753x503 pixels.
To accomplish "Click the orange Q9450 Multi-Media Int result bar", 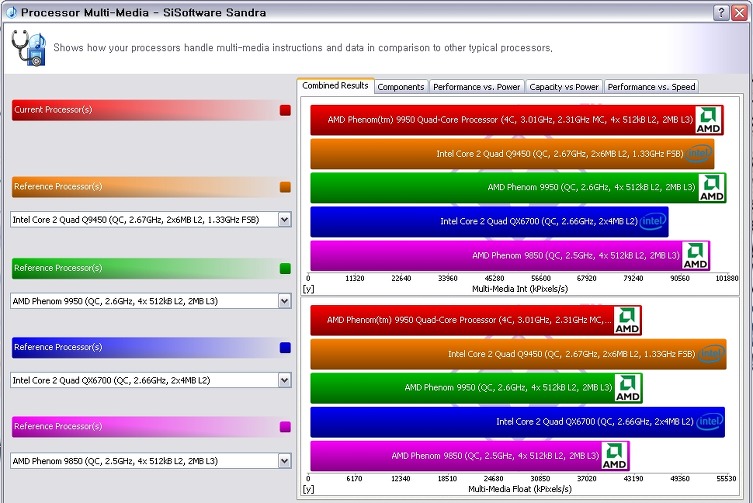I will click(x=512, y=154).
